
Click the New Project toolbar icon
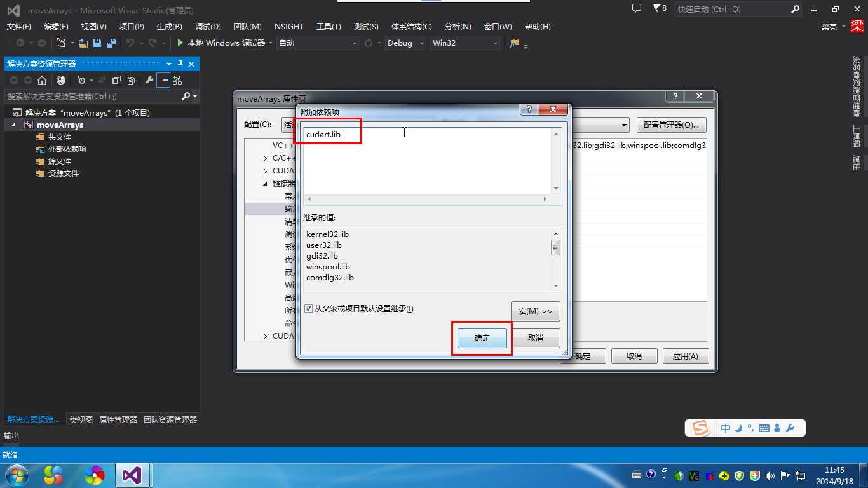tap(61, 43)
